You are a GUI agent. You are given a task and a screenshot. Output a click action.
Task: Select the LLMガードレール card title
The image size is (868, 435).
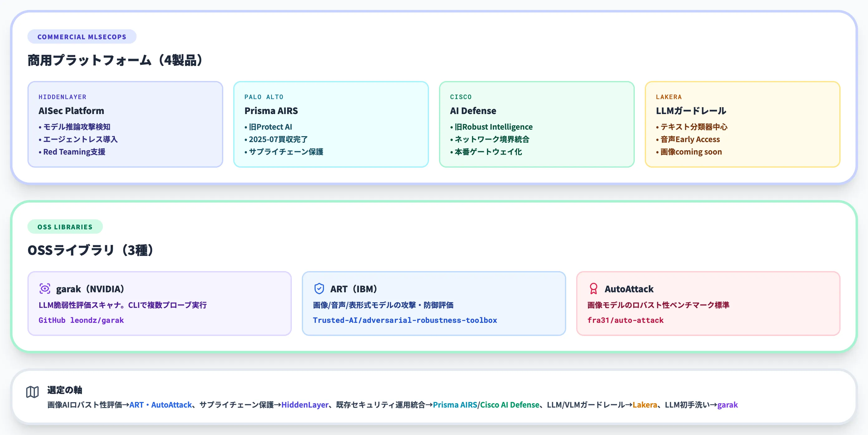click(691, 111)
